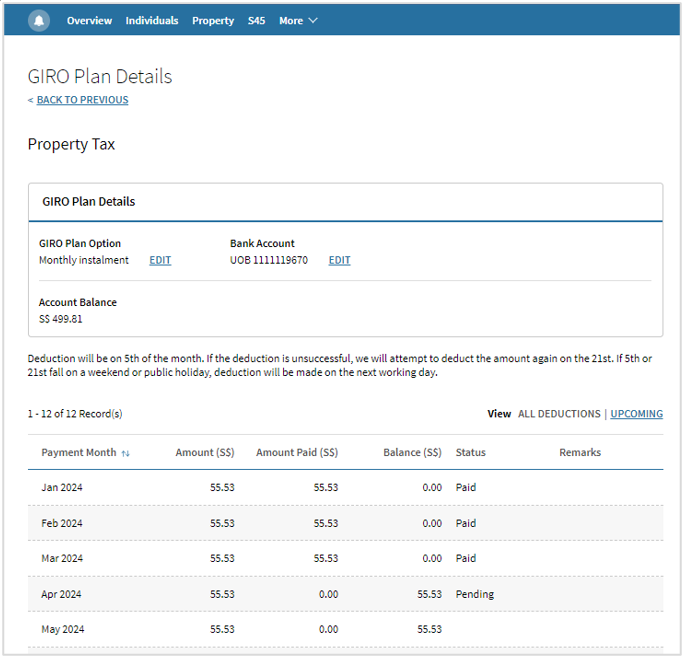Select the S45 menu item
Screen dimensions: 687x660
(257, 21)
